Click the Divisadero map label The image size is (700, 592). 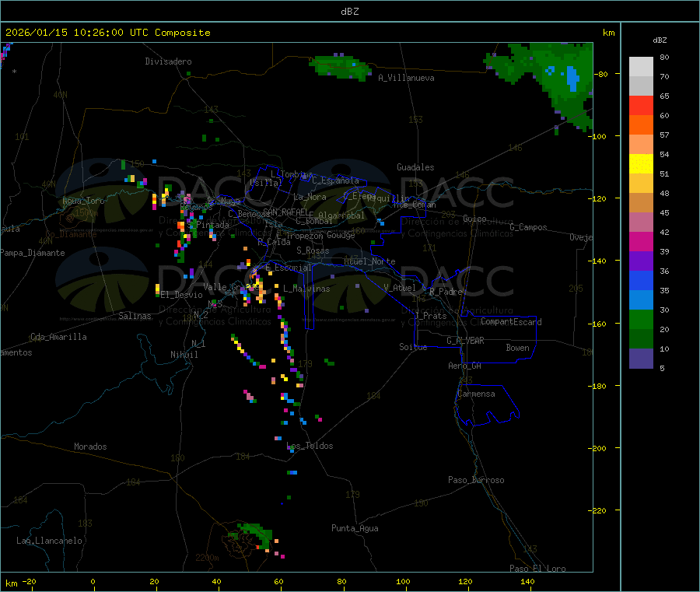coord(168,61)
